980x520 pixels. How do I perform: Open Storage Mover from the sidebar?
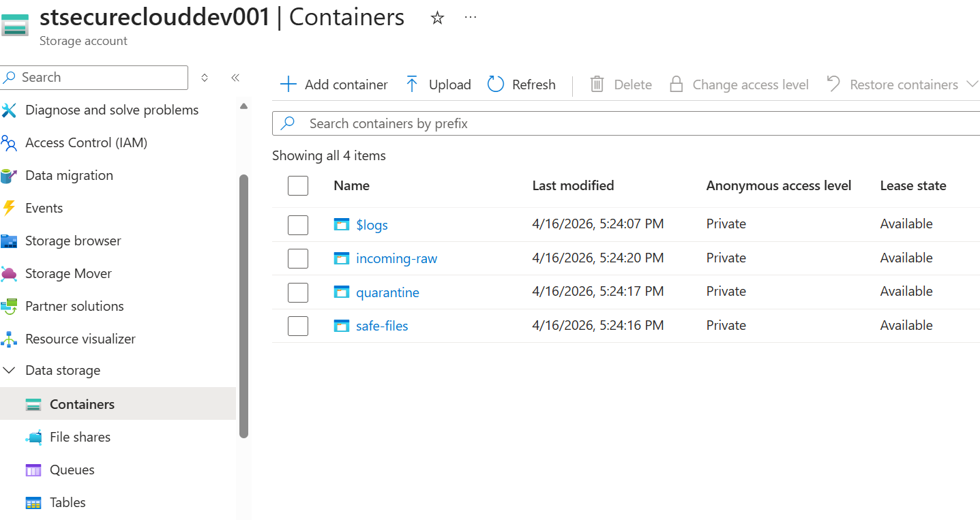pos(67,273)
